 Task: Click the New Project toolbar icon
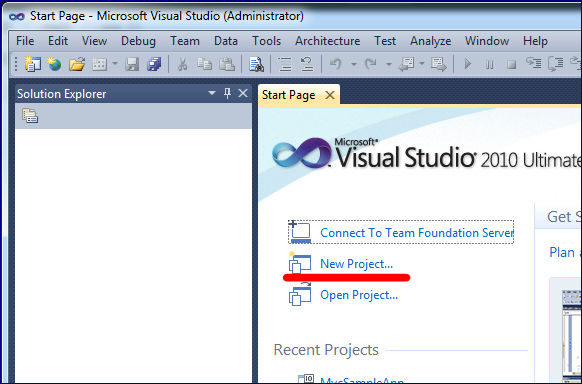click(x=33, y=64)
